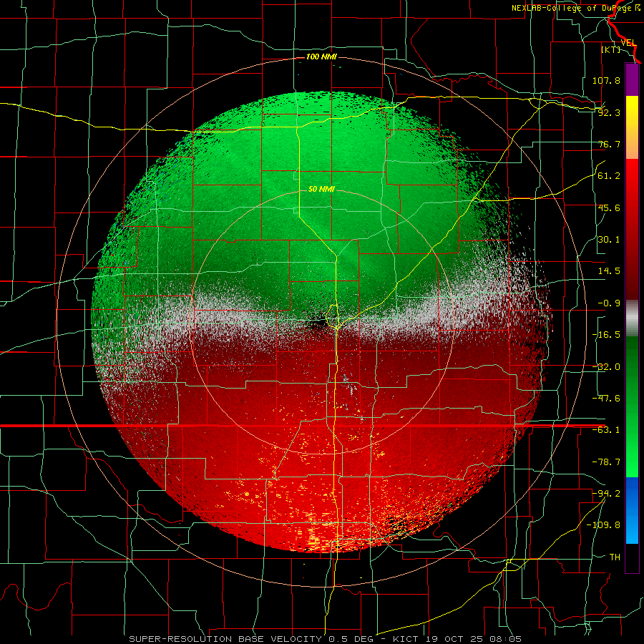Click the -47.6 scale label

pos(606,399)
